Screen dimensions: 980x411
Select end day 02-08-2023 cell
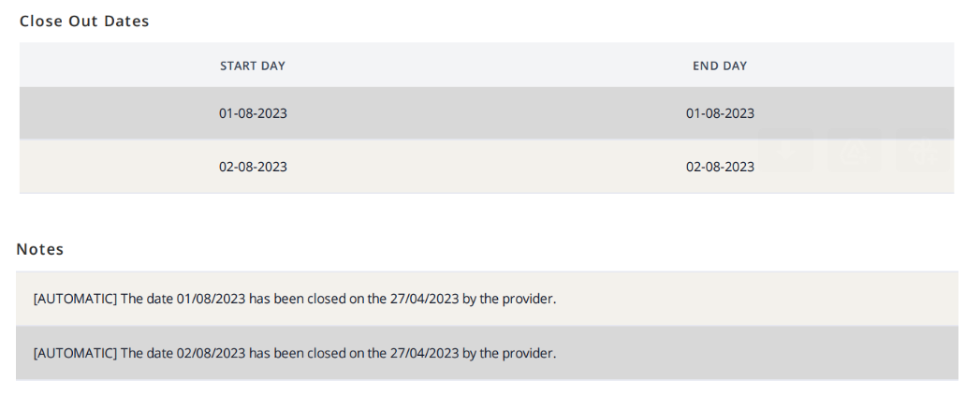click(720, 168)
